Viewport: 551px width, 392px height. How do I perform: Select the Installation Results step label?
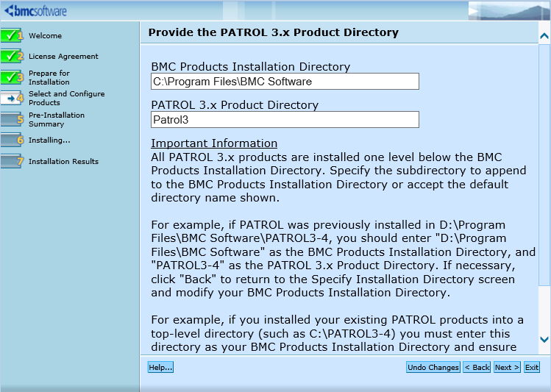63,161
